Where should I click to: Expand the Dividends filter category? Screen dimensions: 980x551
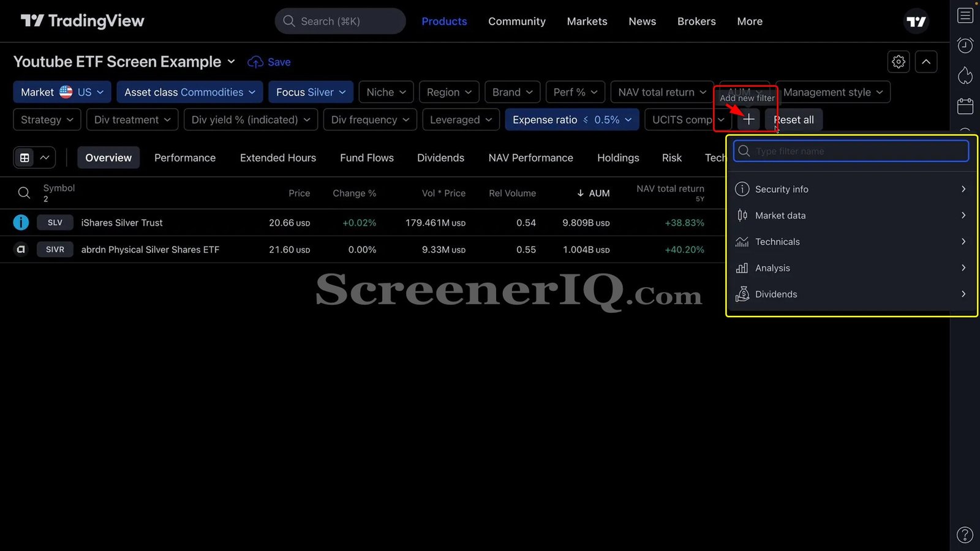click(851, 294)
